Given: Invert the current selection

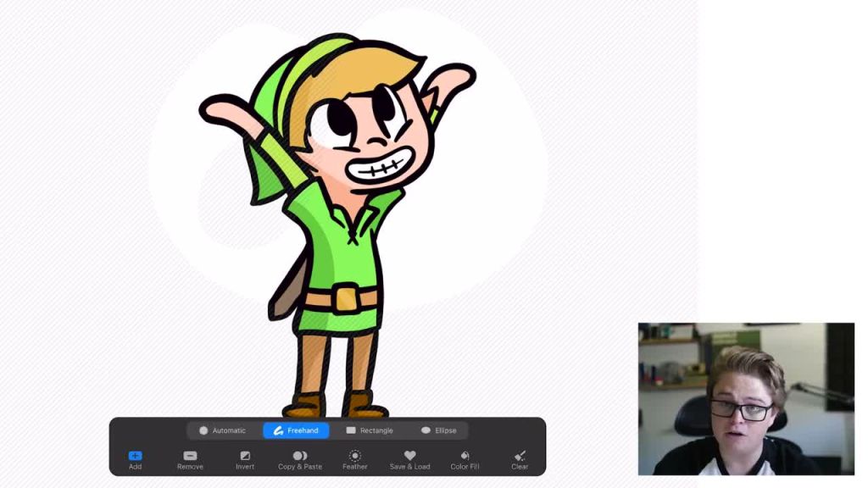Looking at the screenshot, I should pos(245,460).
